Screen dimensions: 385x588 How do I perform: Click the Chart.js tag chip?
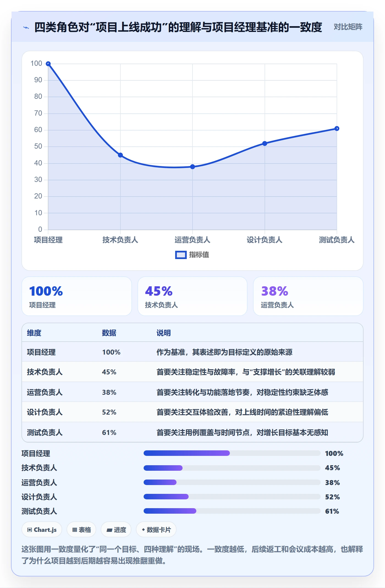pos(42,530)
